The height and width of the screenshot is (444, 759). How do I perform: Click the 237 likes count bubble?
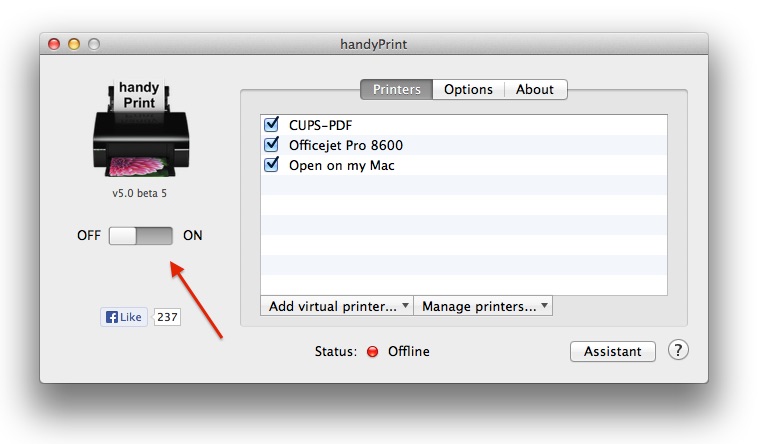click(x=167, y=317)
